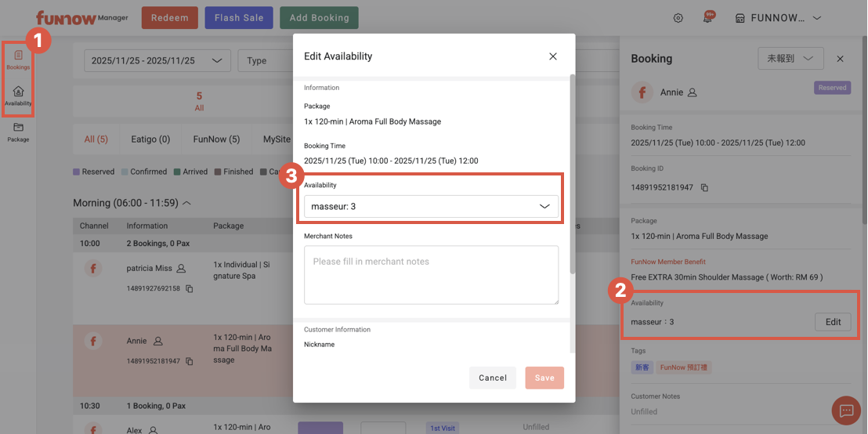Collapse the Morning section
This screenshot has height=434, width=868.
tap(187, 203)
